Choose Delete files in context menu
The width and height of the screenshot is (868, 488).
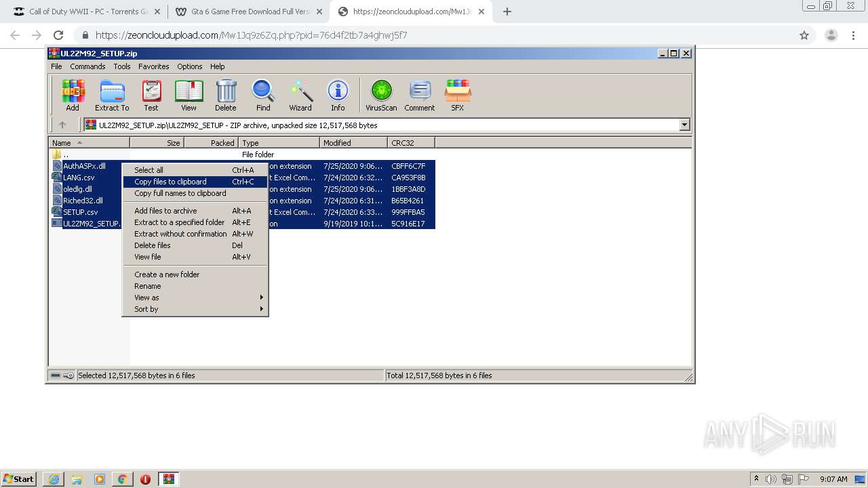point(195,245)
